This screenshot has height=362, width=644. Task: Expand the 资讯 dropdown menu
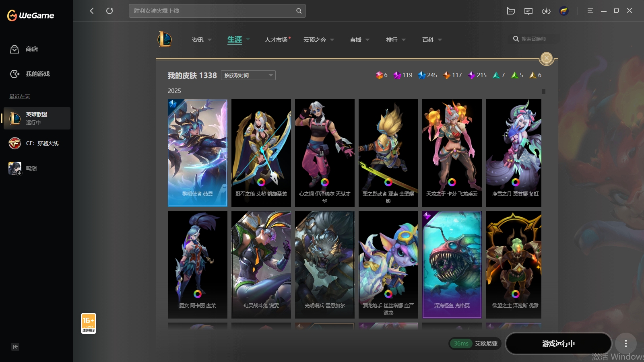tap(210, 40)
